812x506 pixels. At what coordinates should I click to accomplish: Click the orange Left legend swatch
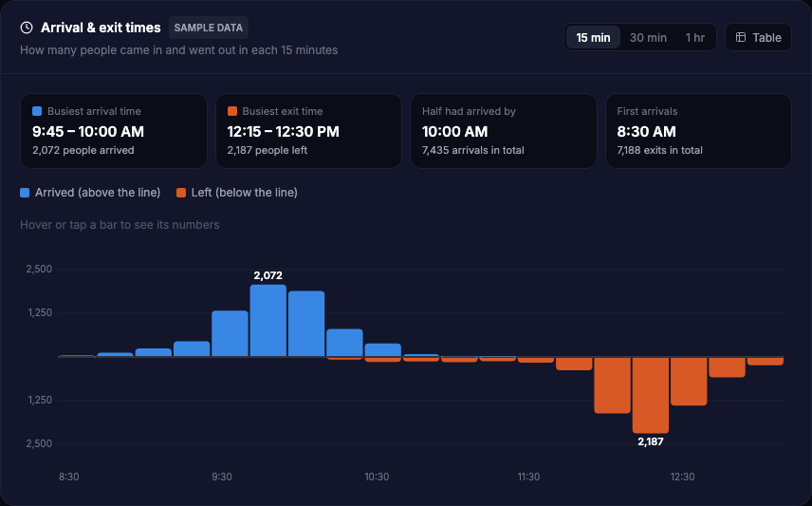coord(181,193)
